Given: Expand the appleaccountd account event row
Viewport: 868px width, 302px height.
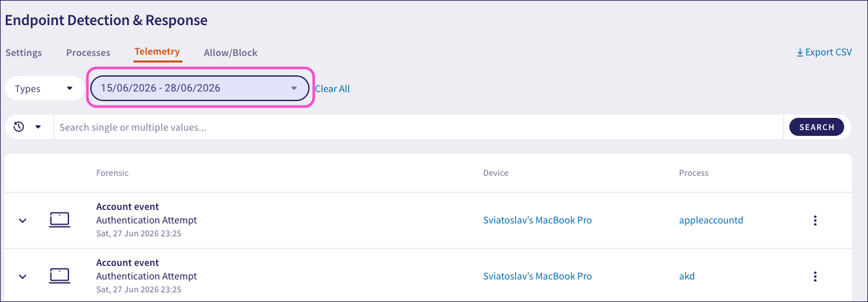Looking at the screenshot, I should click(x=23, y=220).
